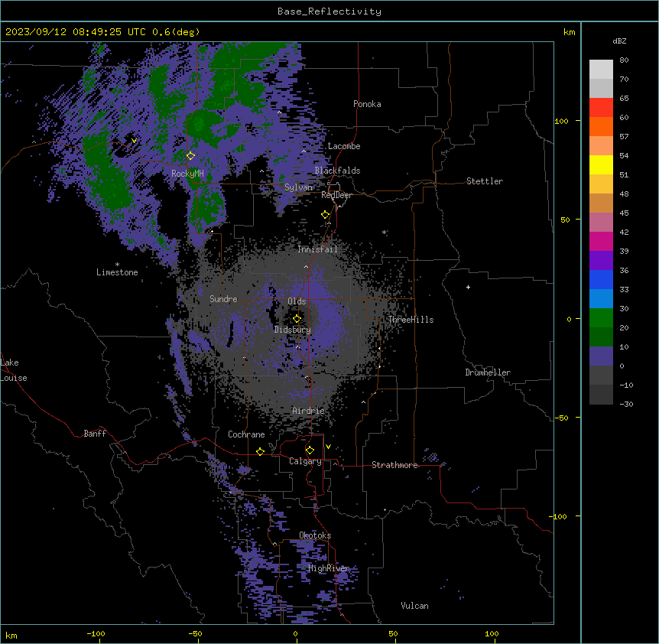The width and height of the screenshot is (659, 644).
Task: Select the Innisfail label
Action: (317, 249)
